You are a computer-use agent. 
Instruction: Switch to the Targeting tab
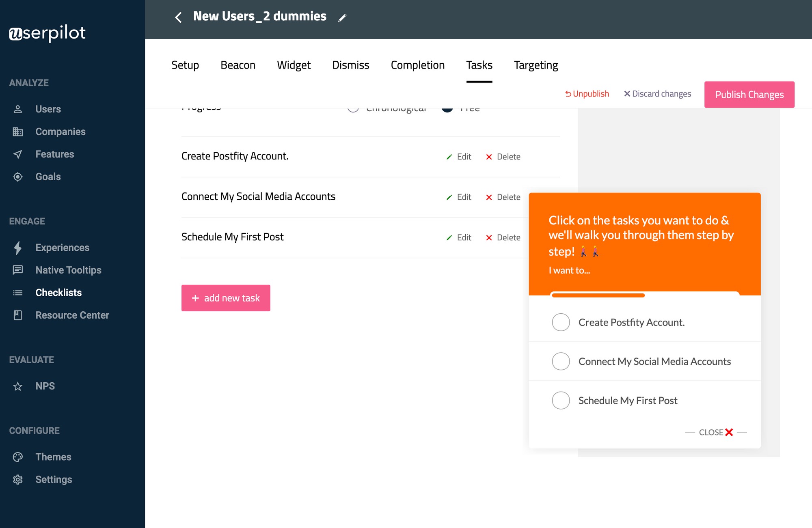(536, 65)
